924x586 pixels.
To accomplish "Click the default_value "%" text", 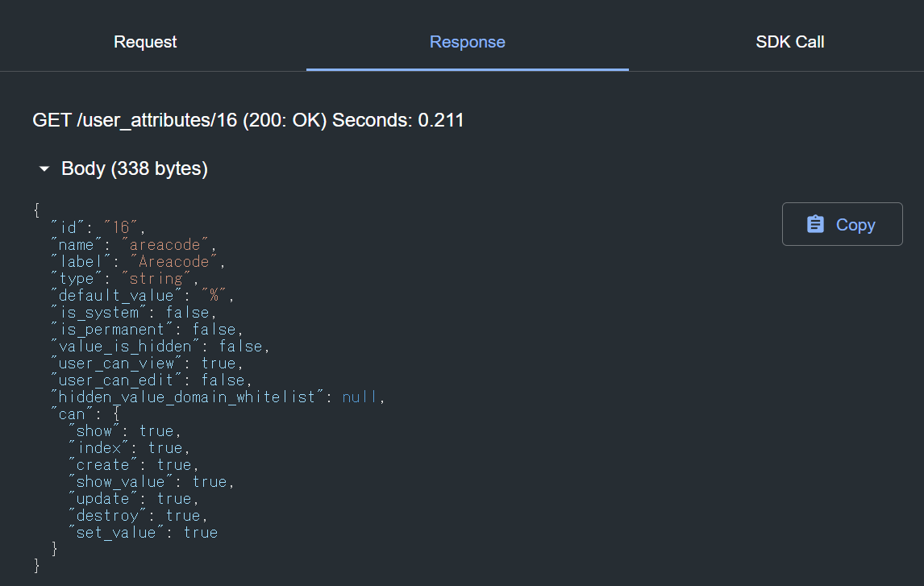I will (x=214, y=296).
